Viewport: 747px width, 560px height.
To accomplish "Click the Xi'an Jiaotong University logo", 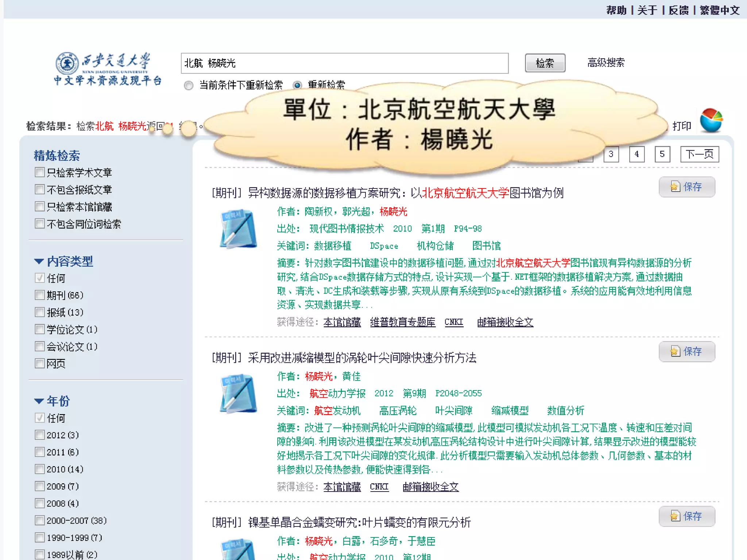I will (108, 69).
